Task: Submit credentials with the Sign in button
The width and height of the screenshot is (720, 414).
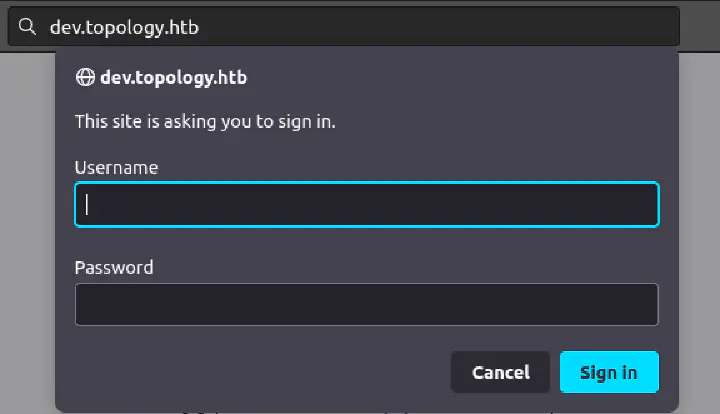Action: [x=608, y=372]
